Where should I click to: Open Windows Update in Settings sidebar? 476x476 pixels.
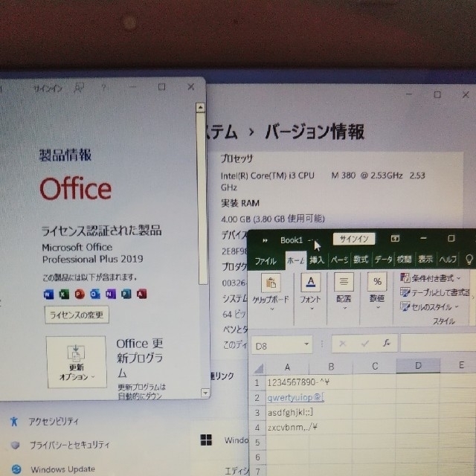(x=62, y=469)
